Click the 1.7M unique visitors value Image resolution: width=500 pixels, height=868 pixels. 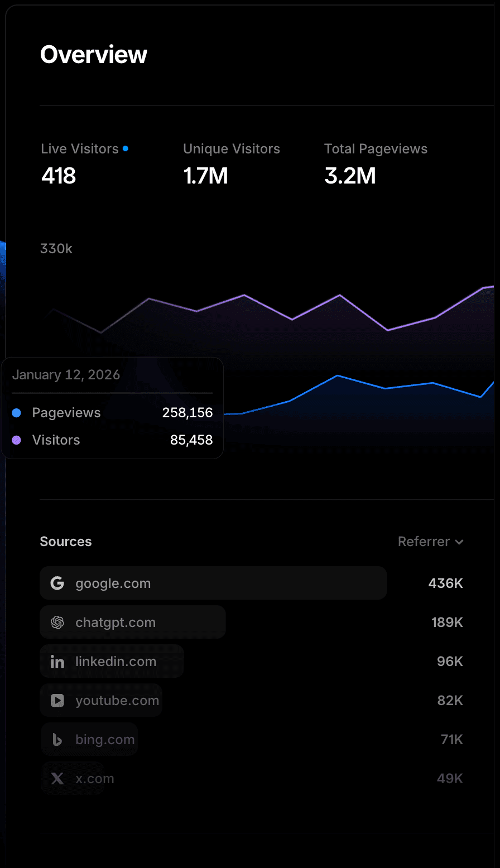click(206, 176)
